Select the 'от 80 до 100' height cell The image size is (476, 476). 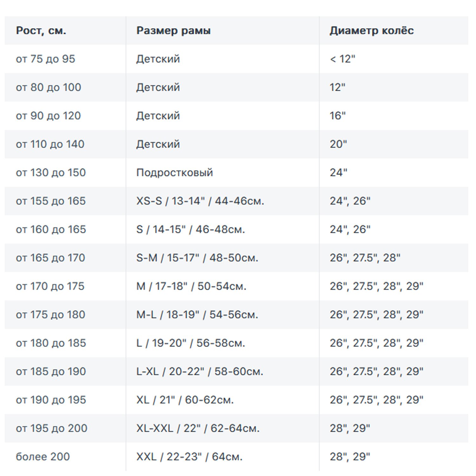click(65, 87)
